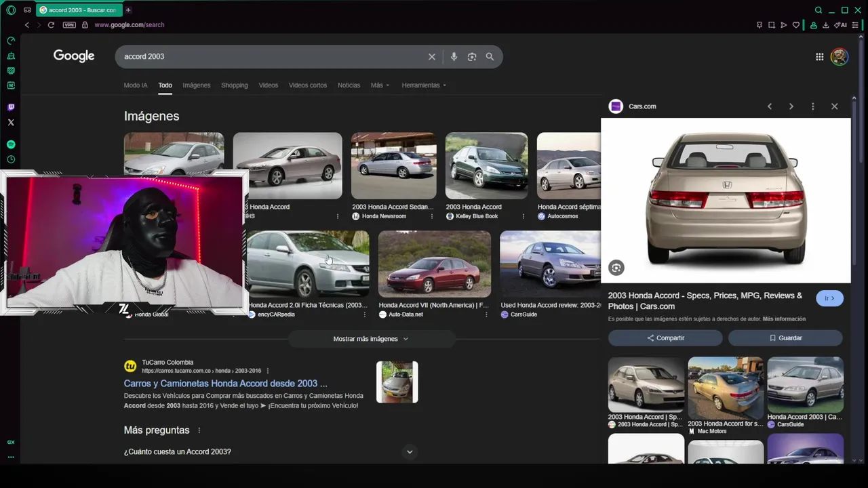This screenshot has width=868, height=488.
Task: Click the address bar URL www.google.com/search
Action: coord(130,25)
